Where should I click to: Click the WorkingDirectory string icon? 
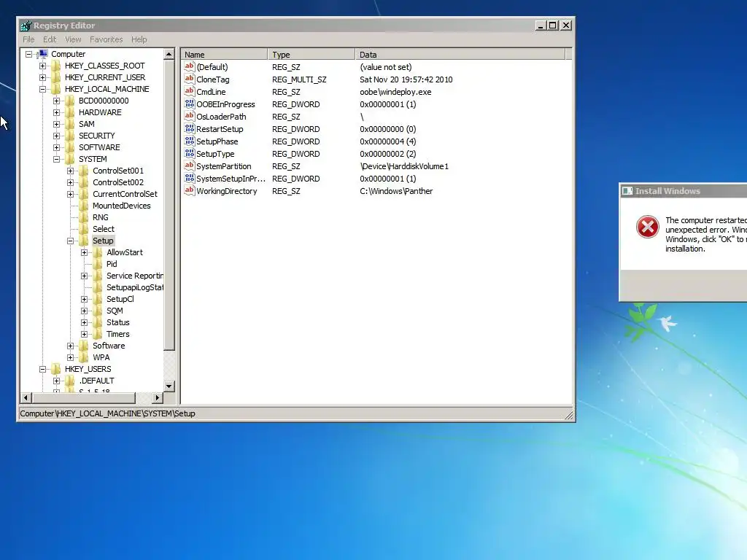(189, 190)
